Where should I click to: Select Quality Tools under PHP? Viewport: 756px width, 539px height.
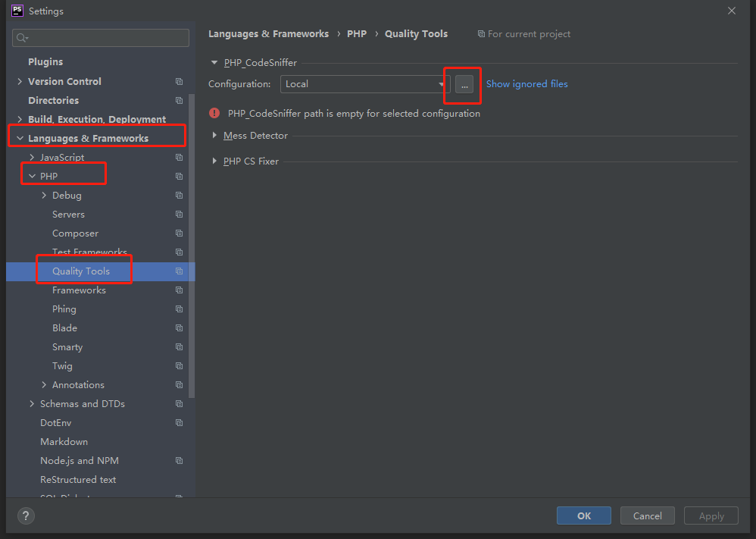coord(81,271)
